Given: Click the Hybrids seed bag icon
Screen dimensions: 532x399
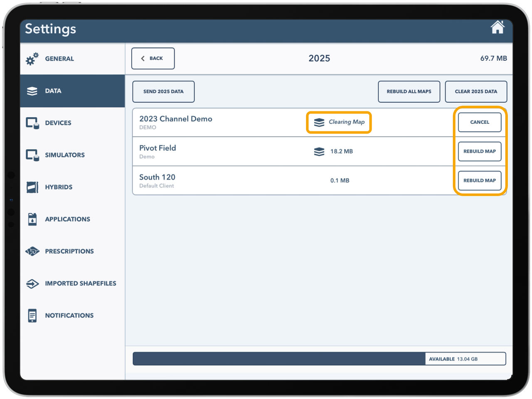Looking at the screenshot, I should pos(32,187).
